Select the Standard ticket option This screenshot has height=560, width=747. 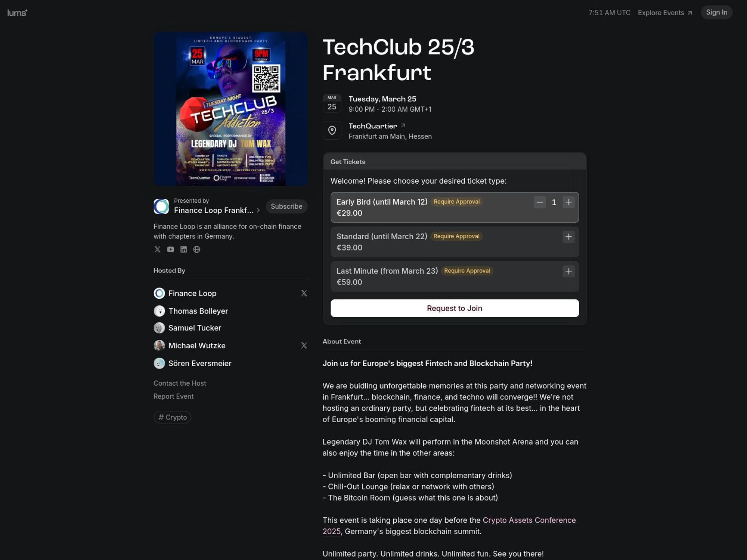click(x=455, y=242)
